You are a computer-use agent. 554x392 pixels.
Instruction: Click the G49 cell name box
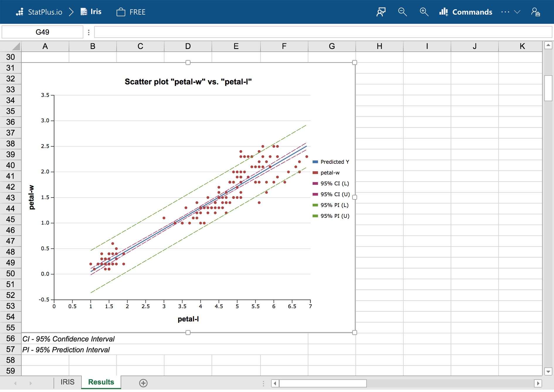[x=43, y=32]
